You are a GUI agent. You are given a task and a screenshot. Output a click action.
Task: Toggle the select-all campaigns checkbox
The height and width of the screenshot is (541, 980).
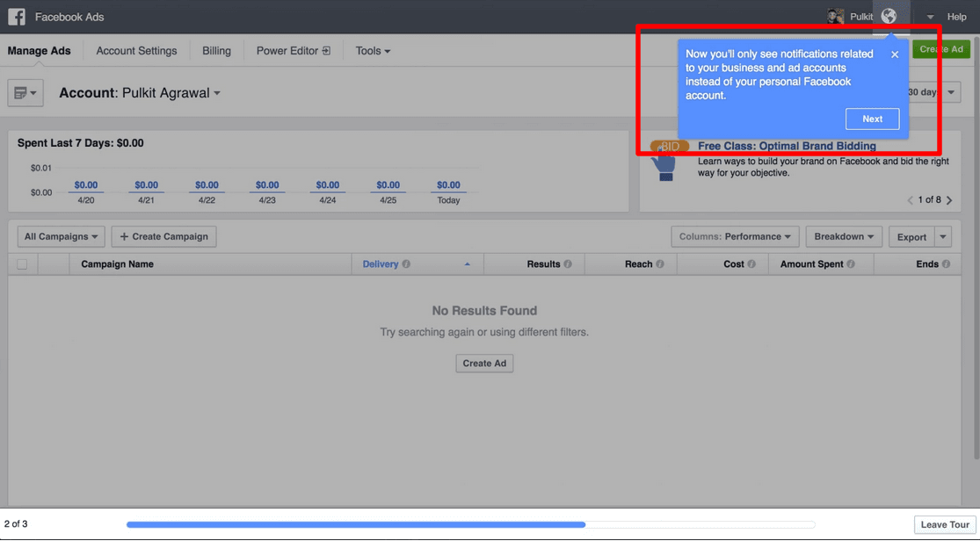tap(22, 264)
